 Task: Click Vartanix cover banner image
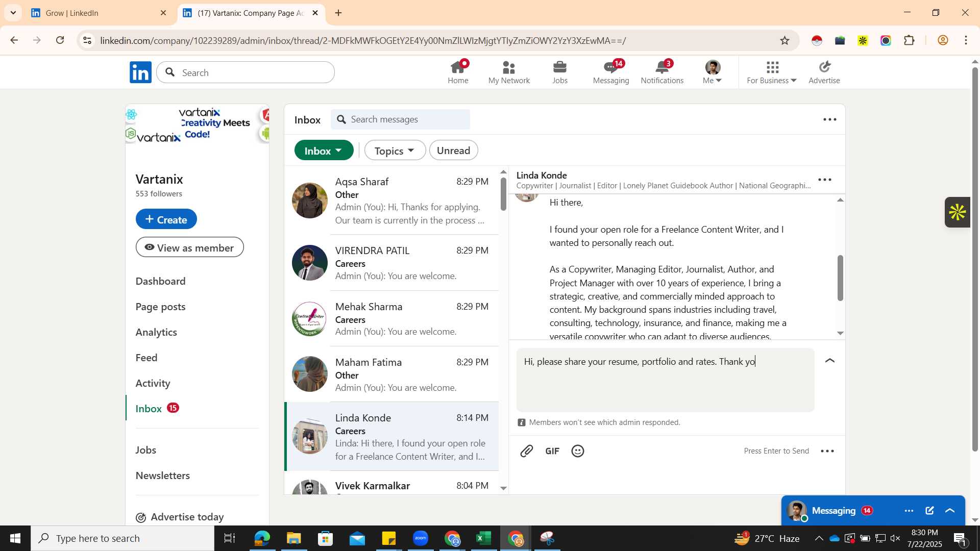pos(197,124)
